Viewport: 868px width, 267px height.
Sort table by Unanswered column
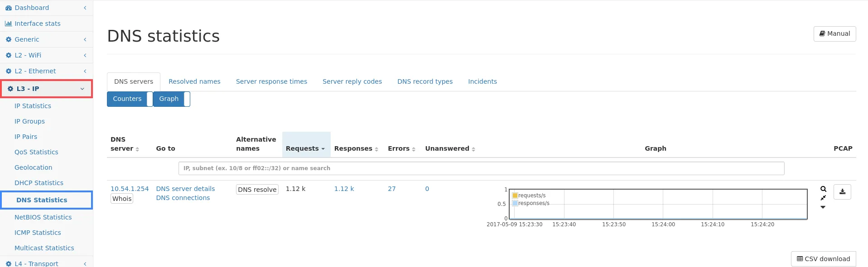pos(450,148)
